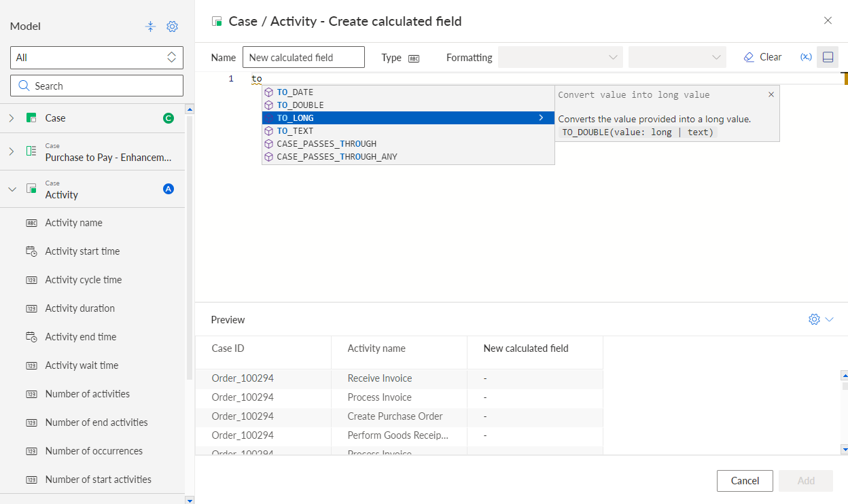Viewport: 848px width, 504px height.
Task: Open the first Formatting dropdown
Action: coord(561,57)
